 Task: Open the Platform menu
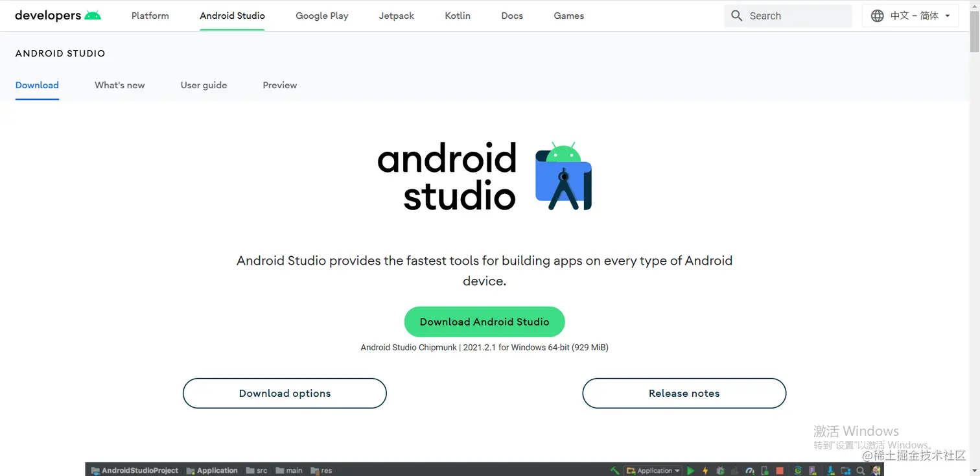click(150, 16)
